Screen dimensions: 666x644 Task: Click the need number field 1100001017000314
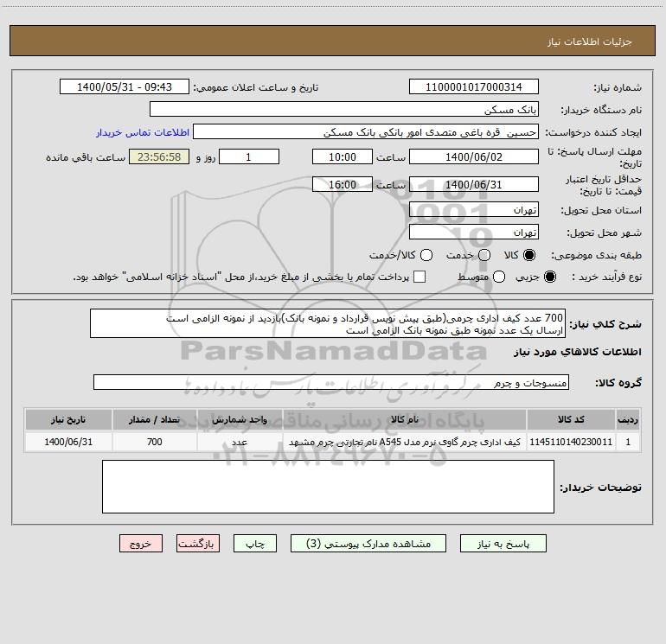[x=474, y=86]
